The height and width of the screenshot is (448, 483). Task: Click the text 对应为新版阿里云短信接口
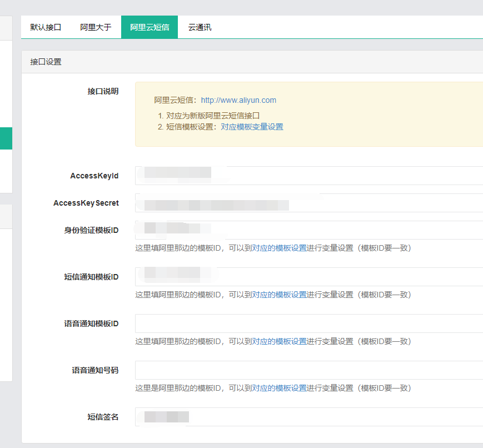coord(213,116)
